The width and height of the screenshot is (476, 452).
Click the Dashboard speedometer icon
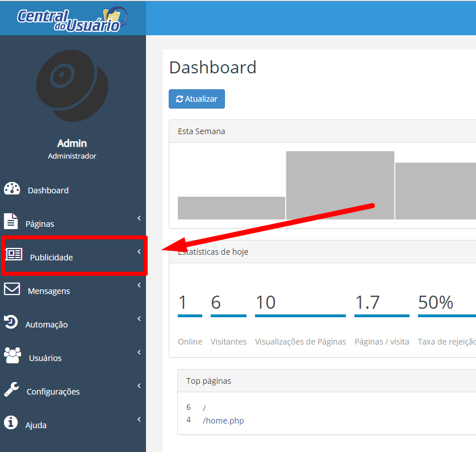point(12,189)
